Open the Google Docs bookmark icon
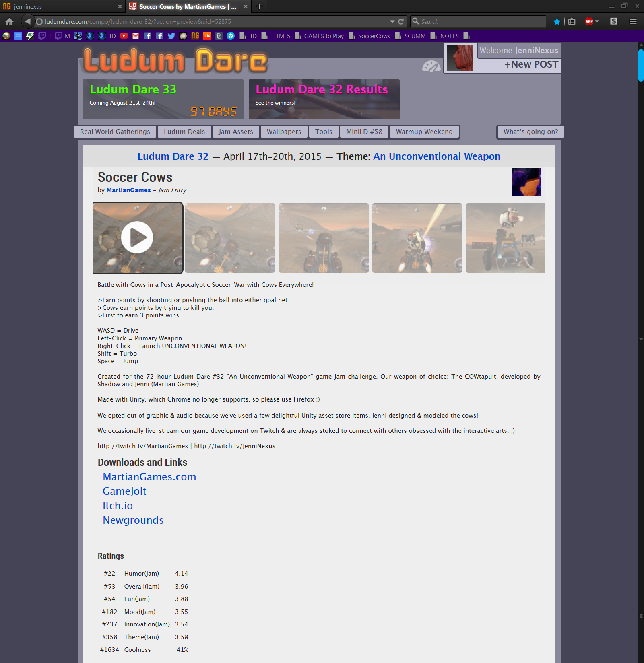This screenshot has height=663, width=644. click(x=18, y=36)
